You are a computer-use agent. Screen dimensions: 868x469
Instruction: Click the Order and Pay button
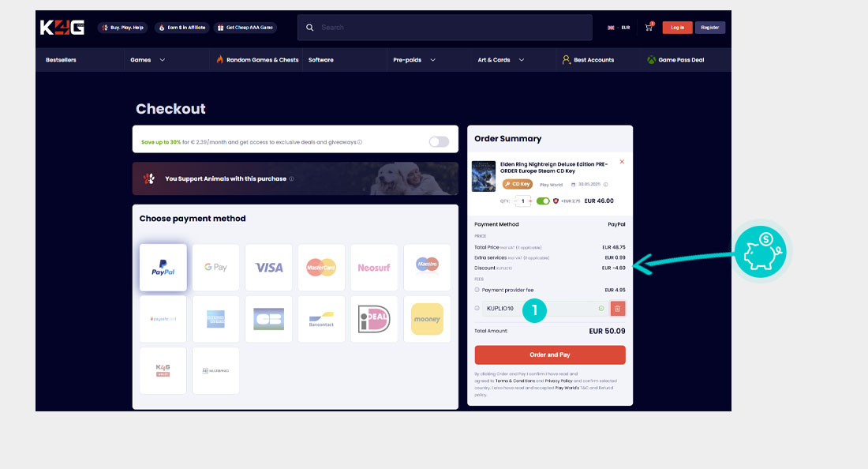point(550,355)
